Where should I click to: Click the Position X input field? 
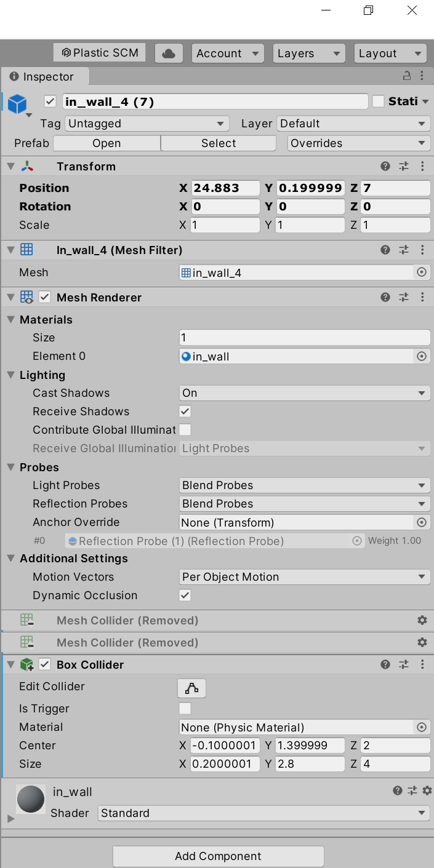(x=225, y=188)
